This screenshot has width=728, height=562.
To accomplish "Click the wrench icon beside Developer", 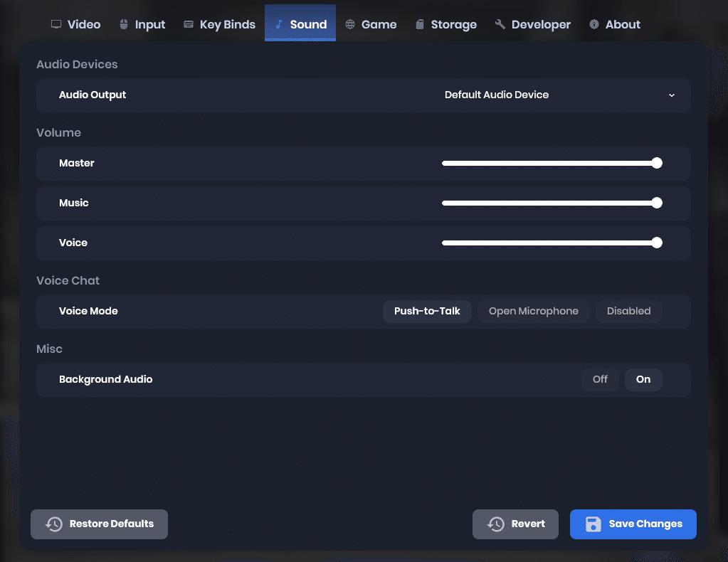I will [500, 24].
